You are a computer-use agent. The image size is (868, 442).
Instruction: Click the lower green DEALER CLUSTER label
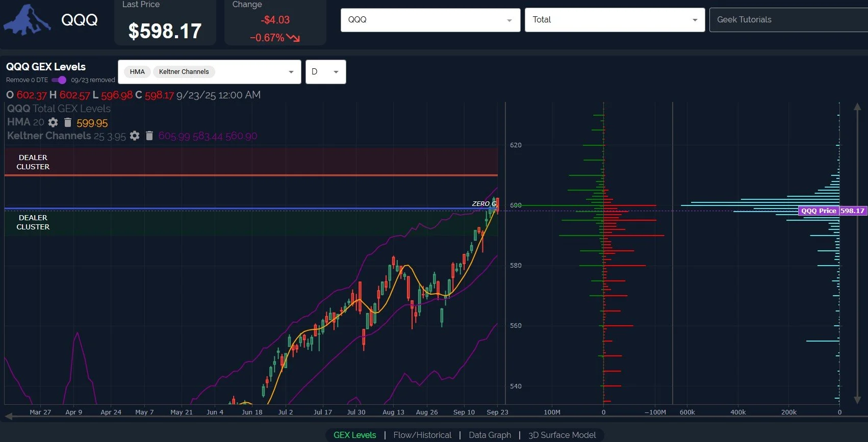click(x=33, y=222)
